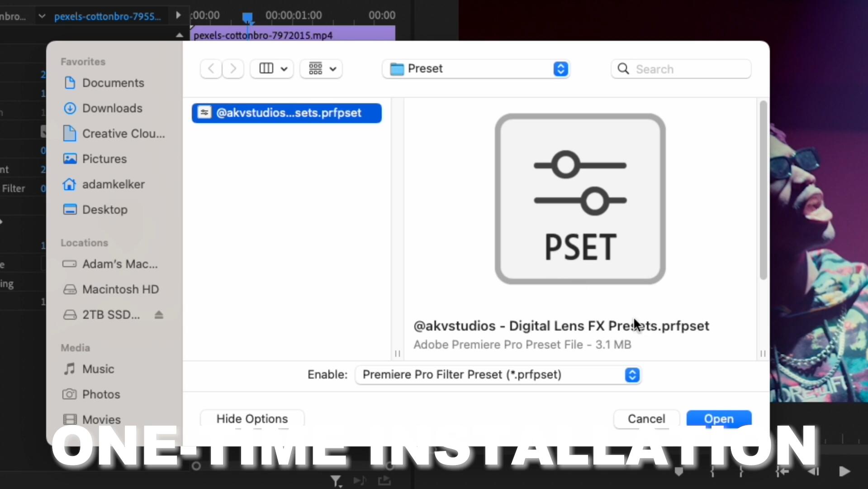
Task: Switch view with the columns icon
Action: coord(266,68)
